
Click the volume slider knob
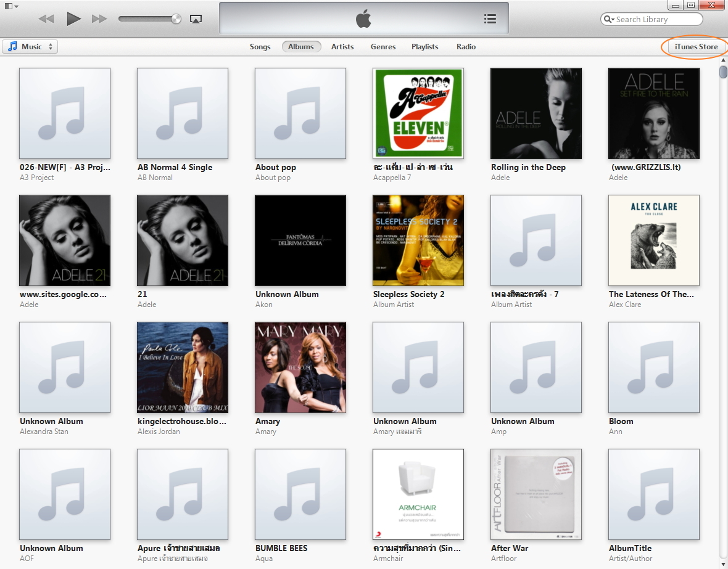[x=175, y=18]
